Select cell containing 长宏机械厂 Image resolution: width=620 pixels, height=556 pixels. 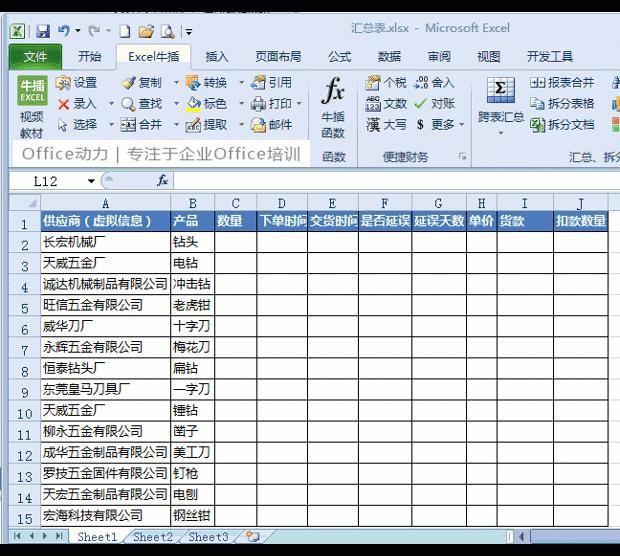pos(106,242)
